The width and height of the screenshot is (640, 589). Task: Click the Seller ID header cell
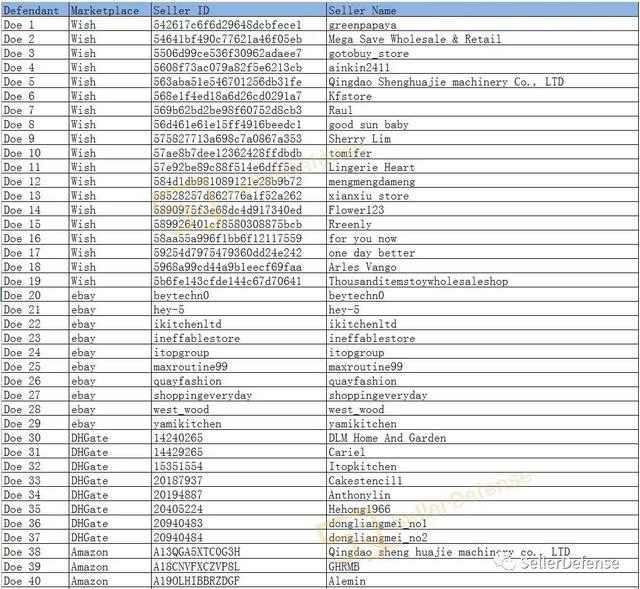coord(239,10)
